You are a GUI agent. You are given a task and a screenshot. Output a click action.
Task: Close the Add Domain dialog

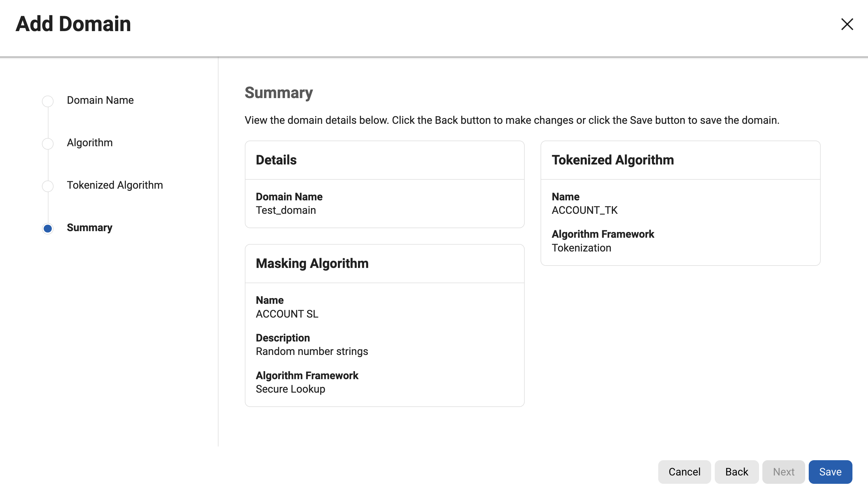pyautogui.click(x=847, y=24)
